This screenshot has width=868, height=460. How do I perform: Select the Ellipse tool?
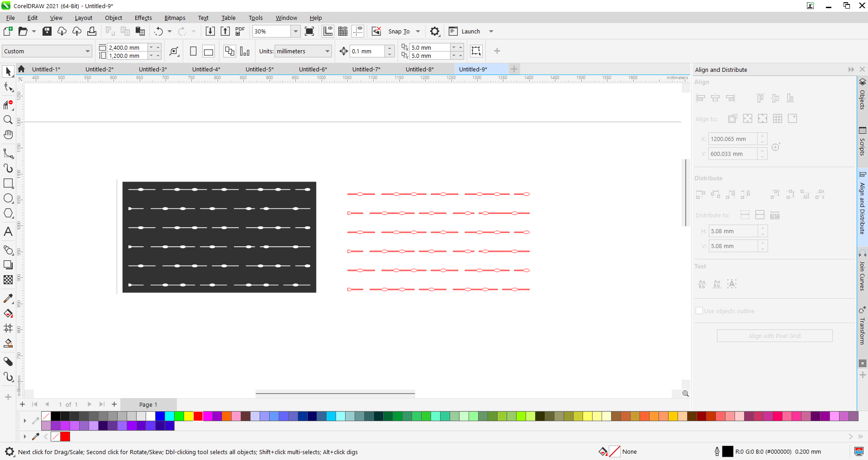pos(8,198)
